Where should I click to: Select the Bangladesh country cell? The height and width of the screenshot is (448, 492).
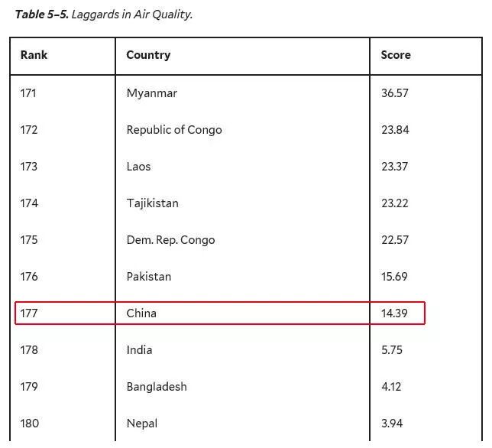click(x=157, y=387)
